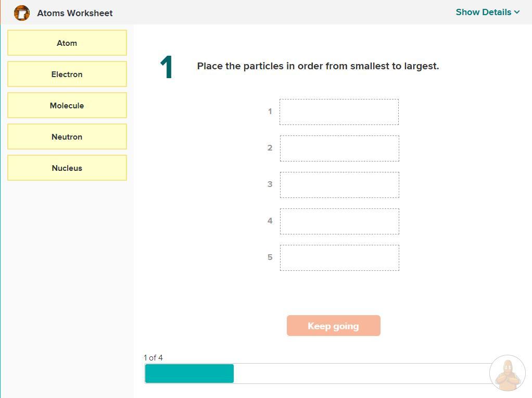Click answer slot number 1

pos(339,112)
